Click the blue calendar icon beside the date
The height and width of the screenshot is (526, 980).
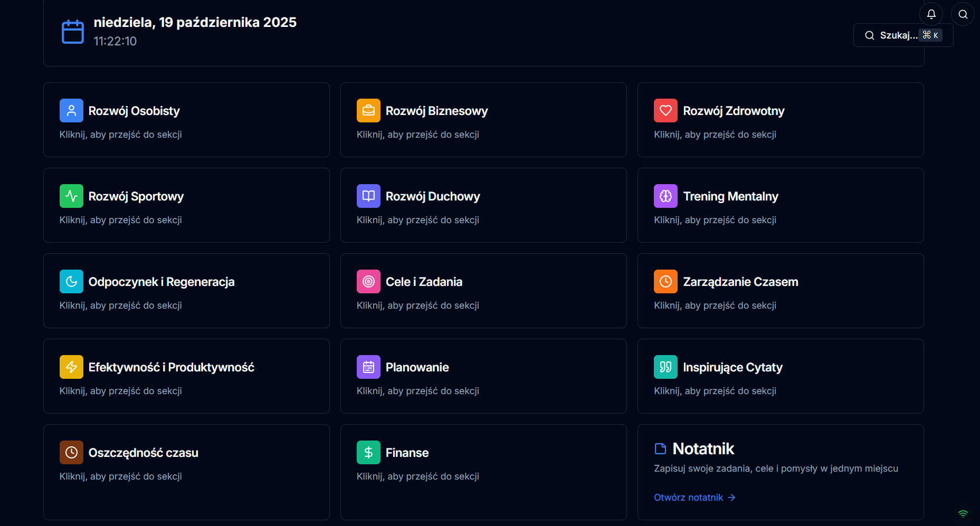click(x=73, y=32)
